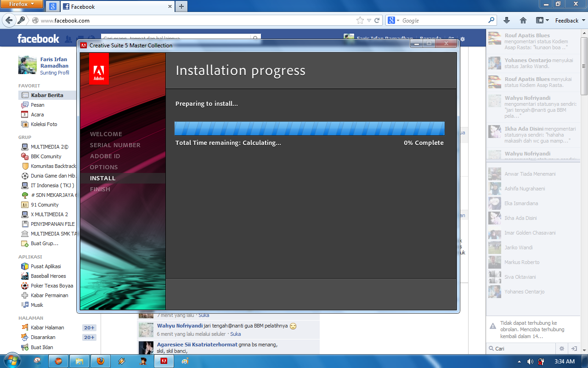
Task: Open Koleksi Foto icon in Facebook sidebar
Action: click(25, 124)
